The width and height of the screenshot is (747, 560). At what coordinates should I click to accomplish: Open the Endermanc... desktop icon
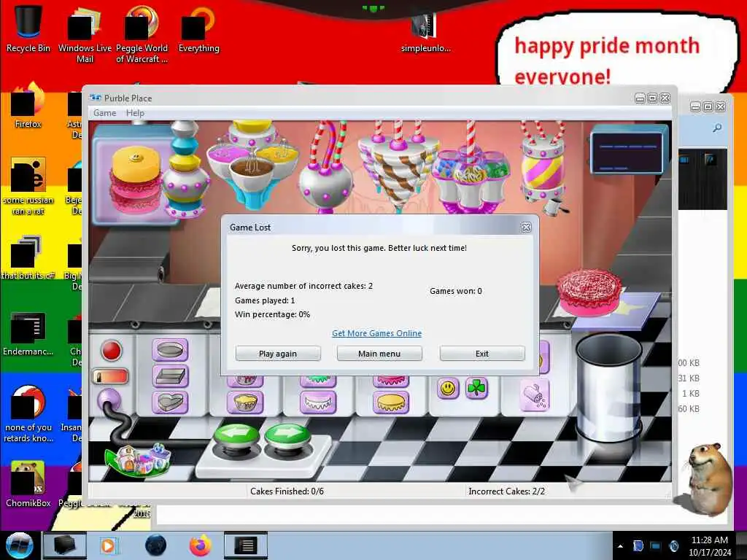[28, 333]
